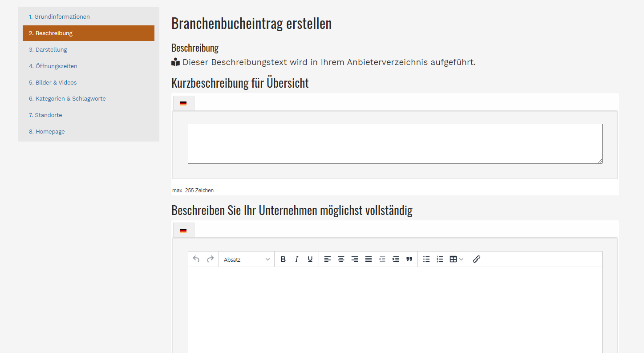This screenshot has height=353, width=644.
Task: Decrease indent in the editor
Action: point(382,259)
